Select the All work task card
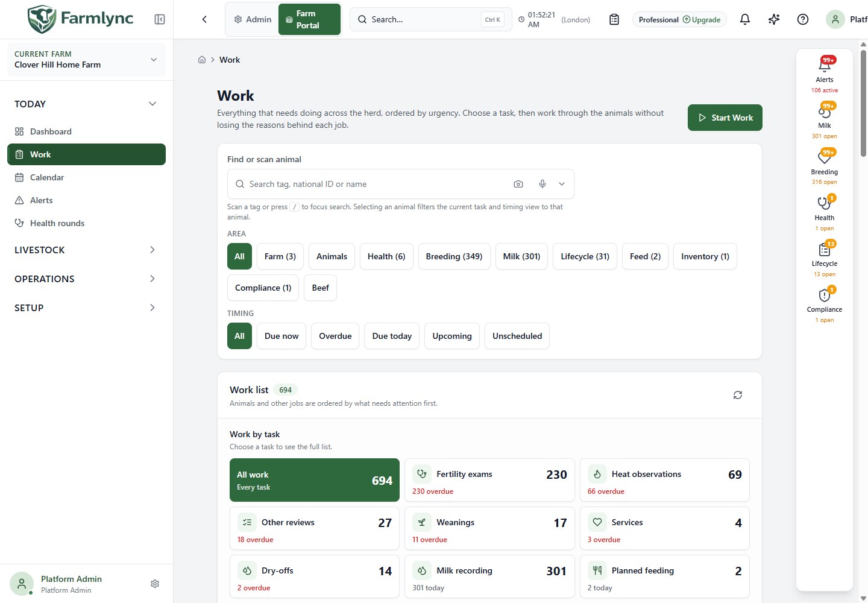Viewport: 868px width, 603px height. [x=315, y=480]
